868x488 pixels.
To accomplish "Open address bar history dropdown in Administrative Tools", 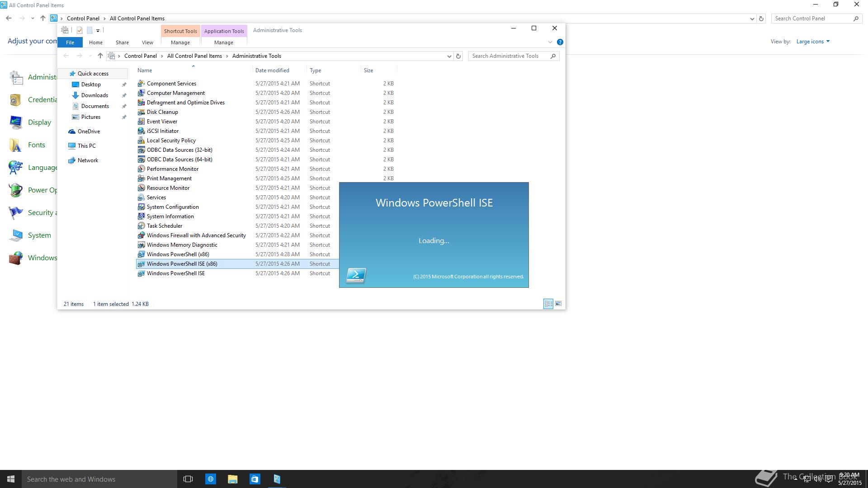I will [449, 56].
